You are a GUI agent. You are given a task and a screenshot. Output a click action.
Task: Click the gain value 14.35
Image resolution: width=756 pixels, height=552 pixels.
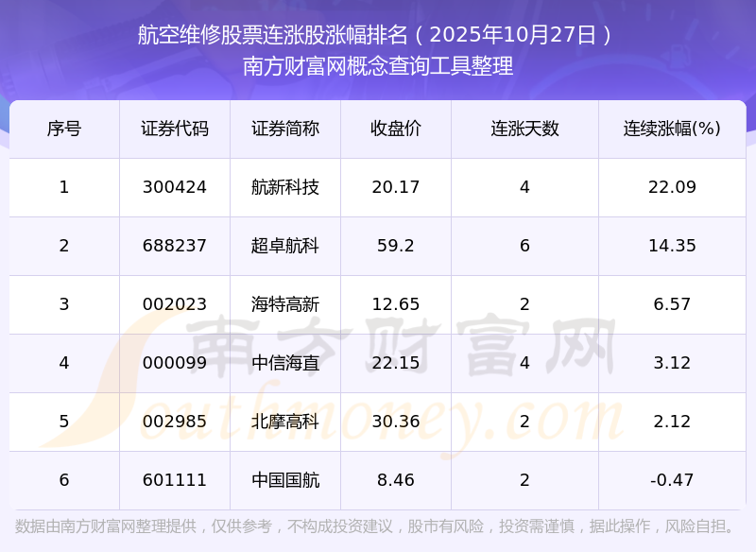pos(672,246)
